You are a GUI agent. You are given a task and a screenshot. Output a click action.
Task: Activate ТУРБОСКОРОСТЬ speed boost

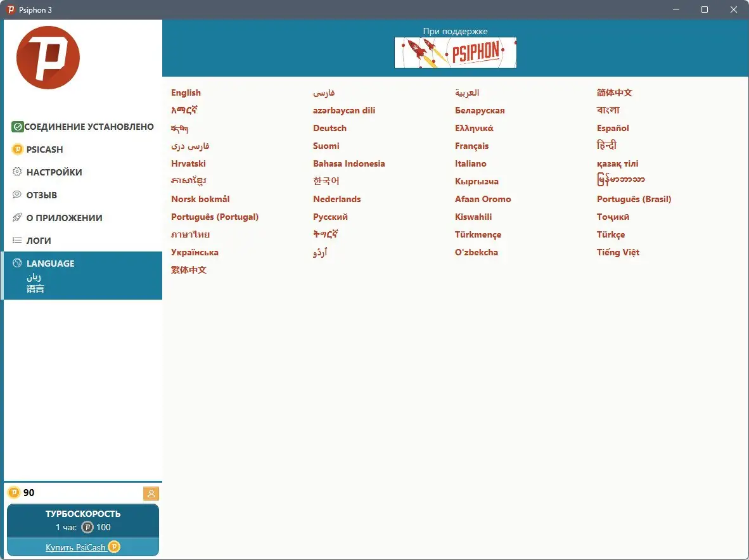pyautogui.click(x=82, y=519)
